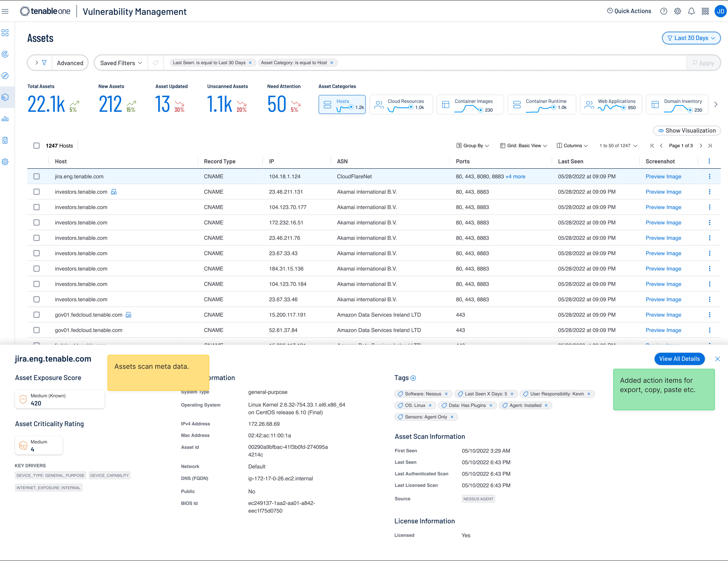Open row actions menu for IP 23.67.33.43
This screenshot has height=561, width=728.
(x=710, y=253)
